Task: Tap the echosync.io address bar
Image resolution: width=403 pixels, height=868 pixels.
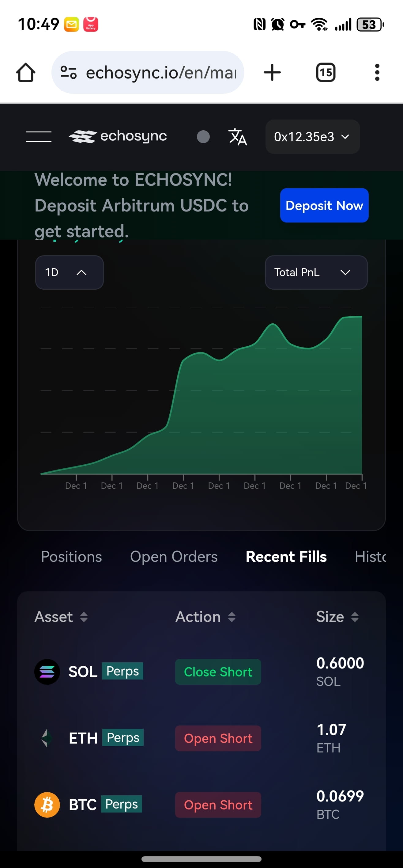Action: pyautogui.click(x=160, y=72)
